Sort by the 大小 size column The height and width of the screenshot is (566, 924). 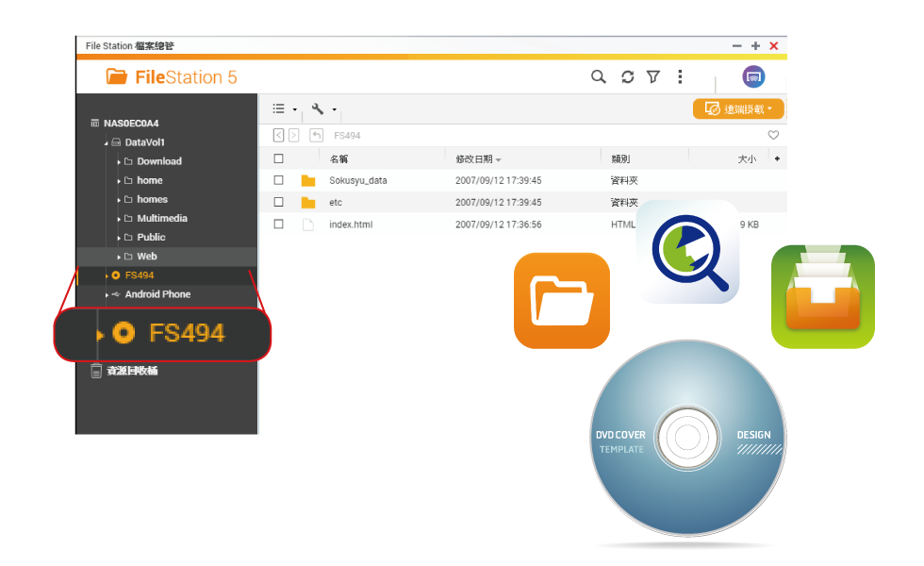pos(747,158)
